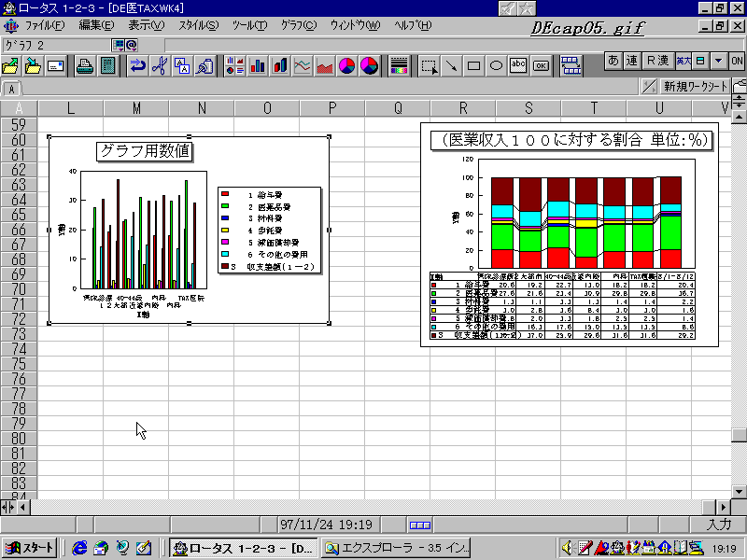The width and height of the screenshot is (747, 560).
Task: Open the range navigator dropdown beside グラフ 2
Action: (119, 45)
